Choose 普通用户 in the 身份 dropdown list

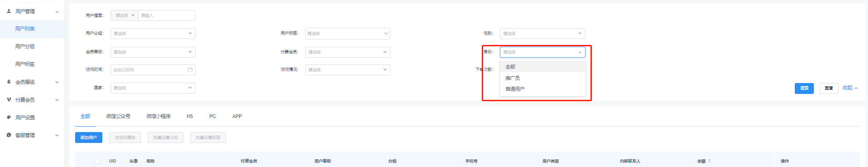[543, 89]
